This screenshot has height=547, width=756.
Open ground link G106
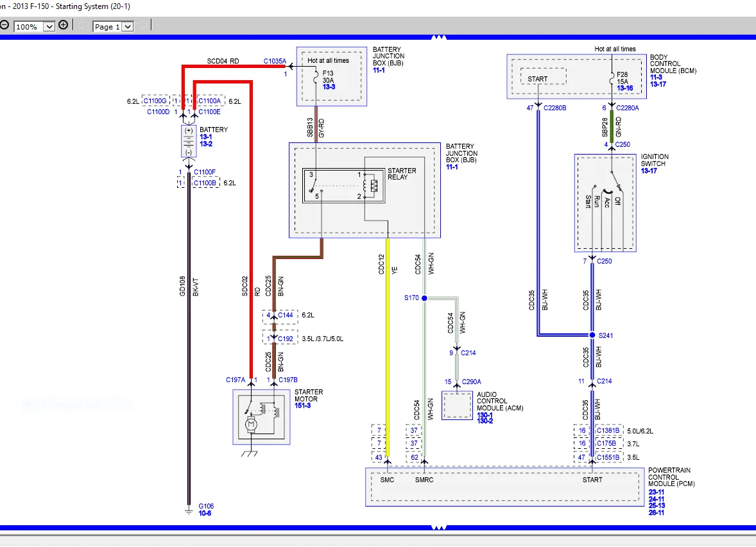tap(206, 506)
